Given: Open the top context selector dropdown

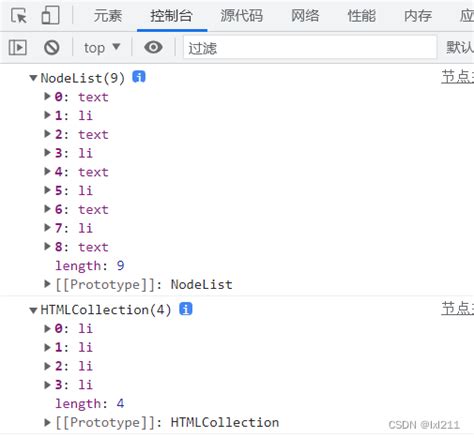Looking at the screenshot, I should 102,48.
